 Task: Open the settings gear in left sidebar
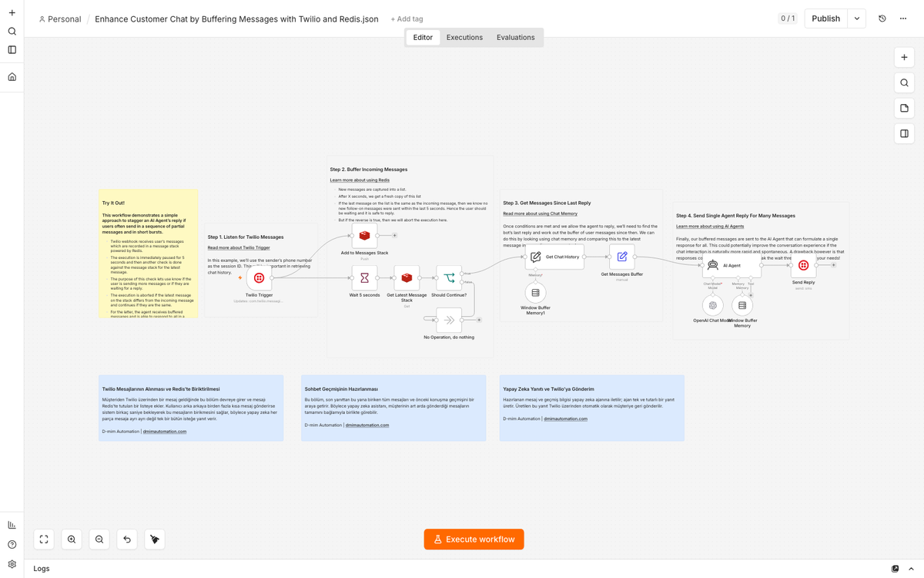(x=12, y=565)
